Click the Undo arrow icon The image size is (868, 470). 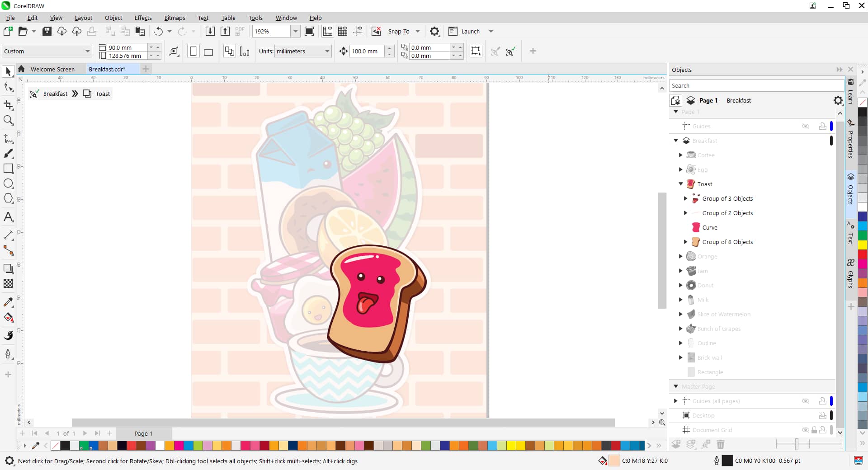(x=158, y=31)
